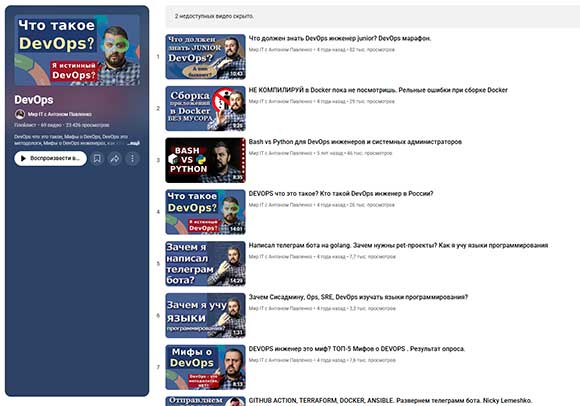This screenshot has width=580, height=406.
Task: Save the DevOps playlist with bookmark icon
Action: [97, 159]
